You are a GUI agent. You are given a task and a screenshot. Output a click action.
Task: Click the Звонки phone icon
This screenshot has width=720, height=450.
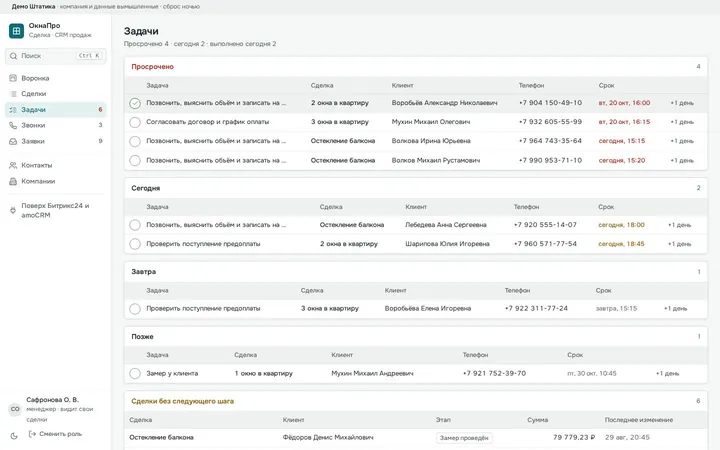click(x=13, y=125)
